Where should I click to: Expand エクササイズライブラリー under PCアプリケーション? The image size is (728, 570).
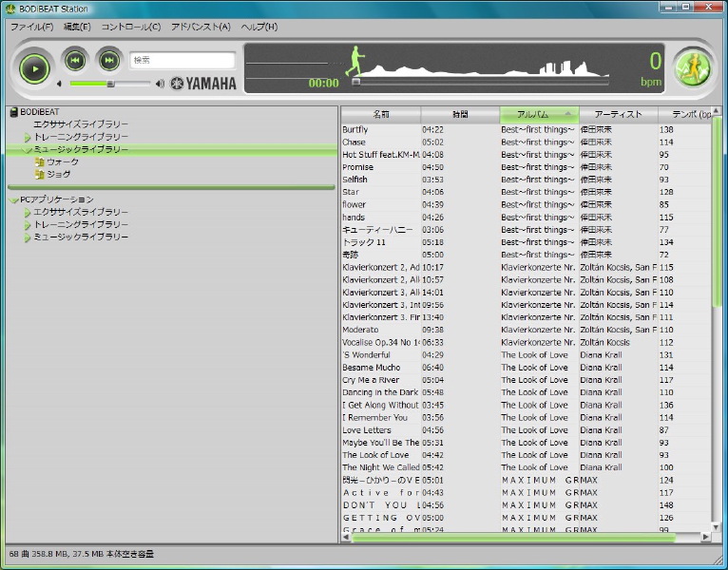pos(28,213)
